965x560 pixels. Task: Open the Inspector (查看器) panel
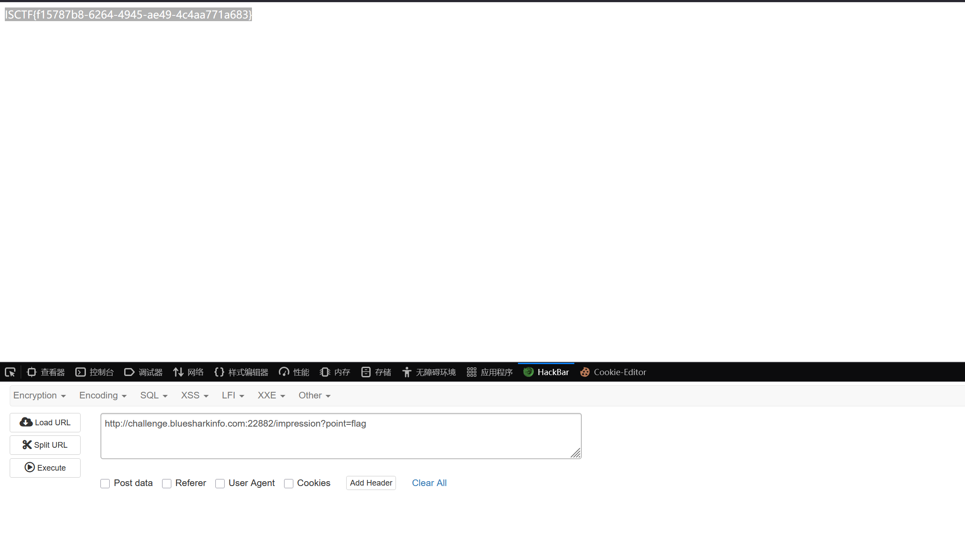coord(46,372)
